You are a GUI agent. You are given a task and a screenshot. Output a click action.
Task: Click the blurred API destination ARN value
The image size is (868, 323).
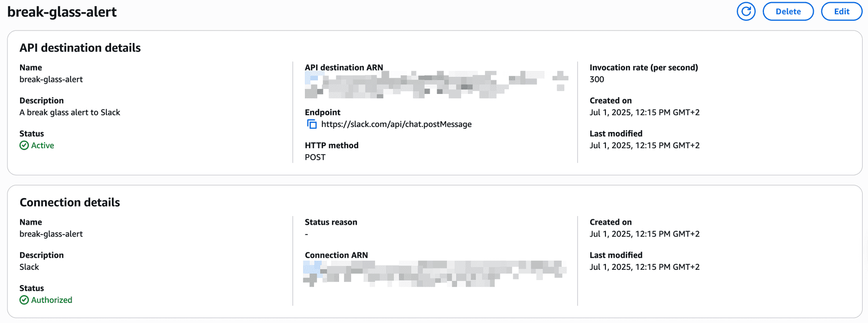click(x=437, y=84)
